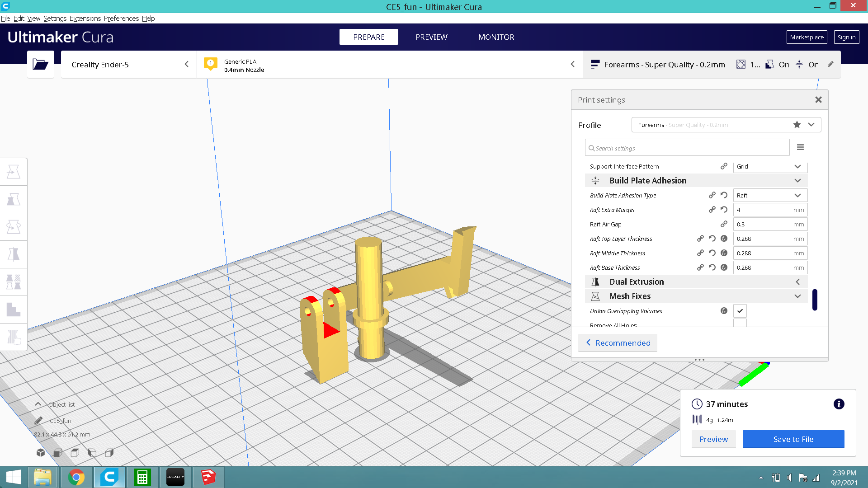Select the Scale tool in left toolbar

14,199
